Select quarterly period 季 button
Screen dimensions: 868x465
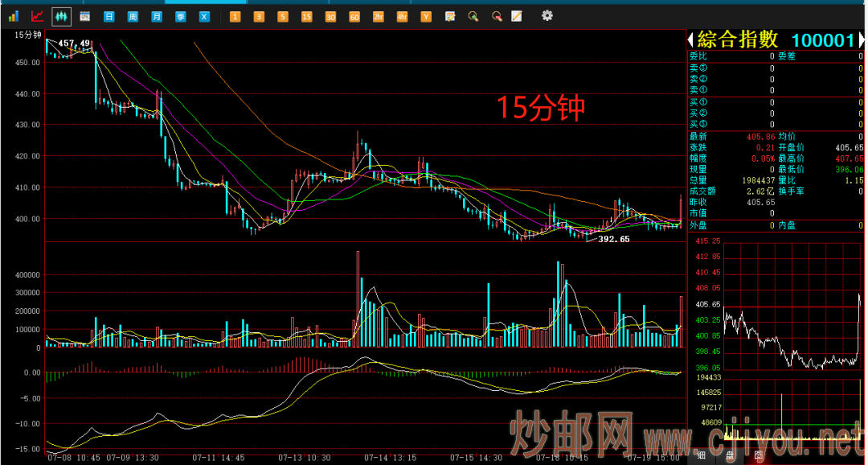pyautogui.click(x=181, y=17)
